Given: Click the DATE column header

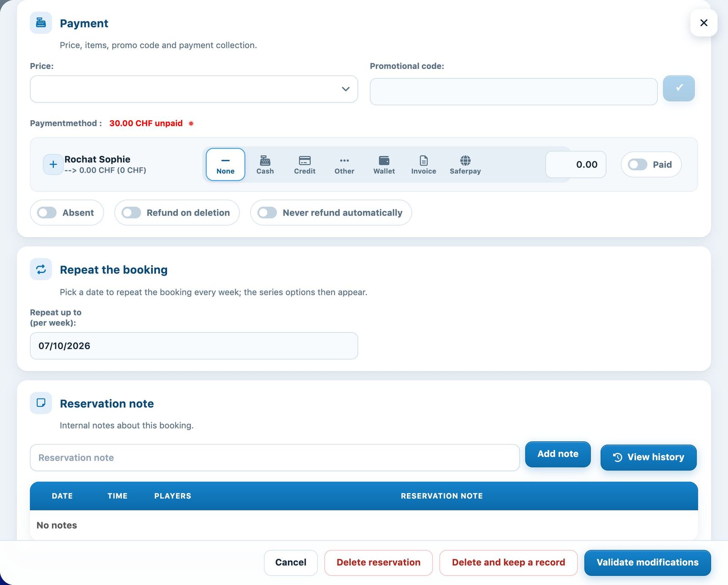Looking at the screenshot, I should click(x=62, y=496).
